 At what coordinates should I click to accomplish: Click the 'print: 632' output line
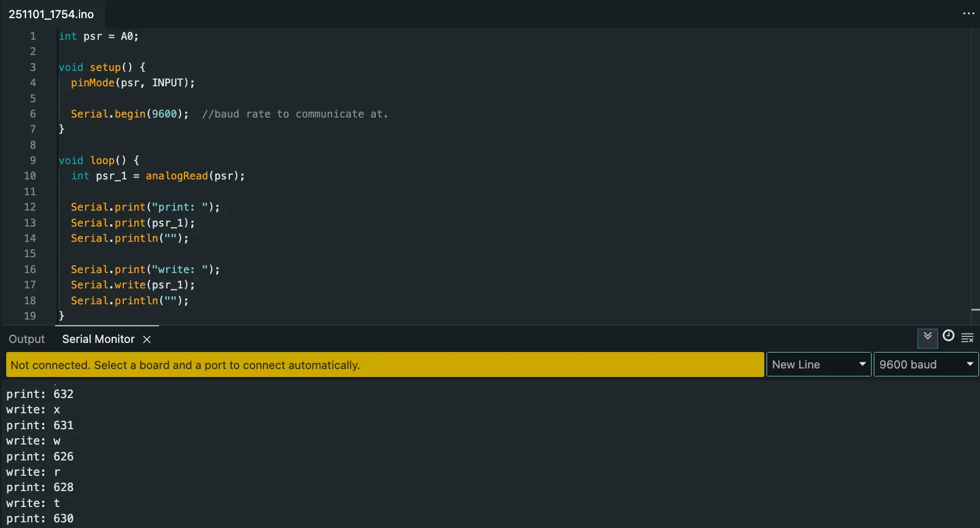point(40,394)
